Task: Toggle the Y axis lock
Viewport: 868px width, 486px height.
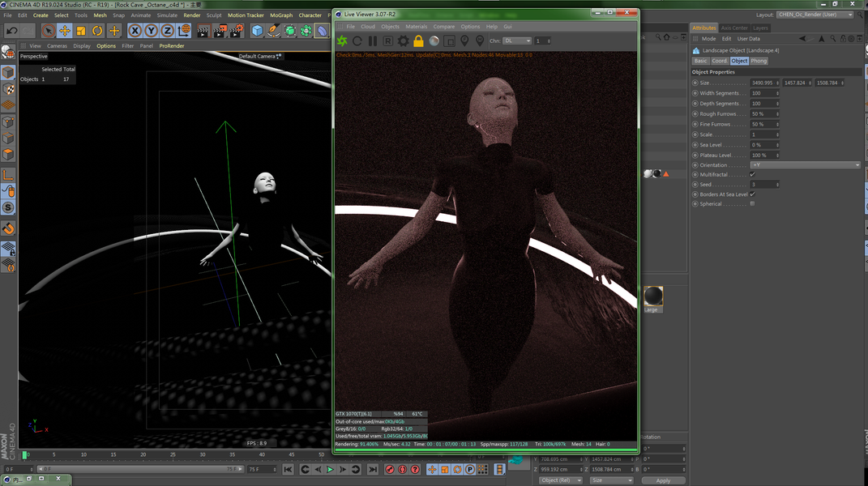Action: [151, 31]
